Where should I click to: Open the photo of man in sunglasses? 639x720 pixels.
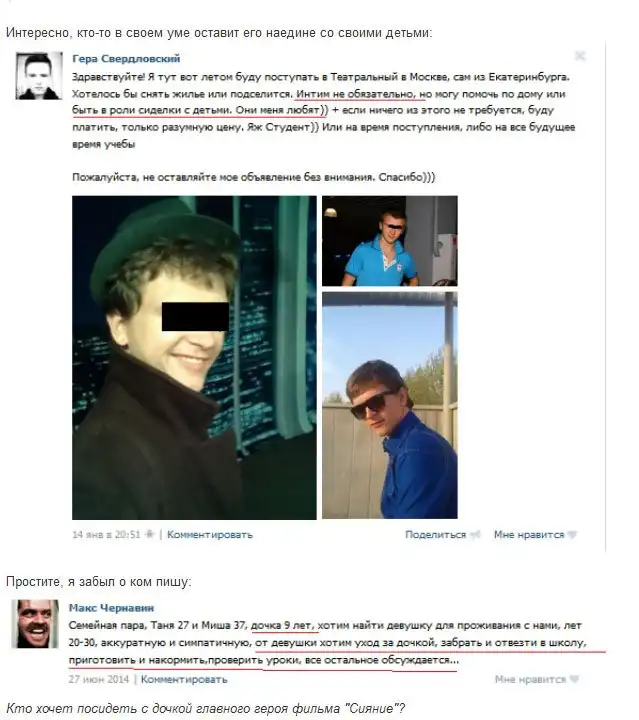click(389, 405)
